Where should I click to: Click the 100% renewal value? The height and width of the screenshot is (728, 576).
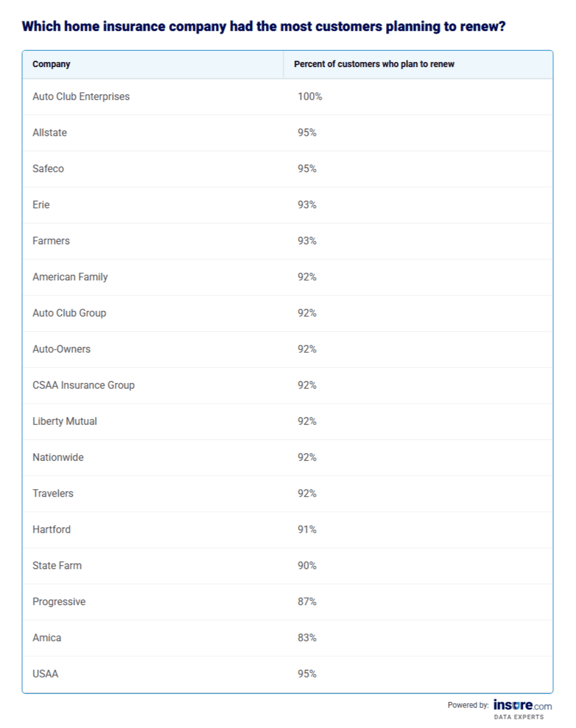310,96
